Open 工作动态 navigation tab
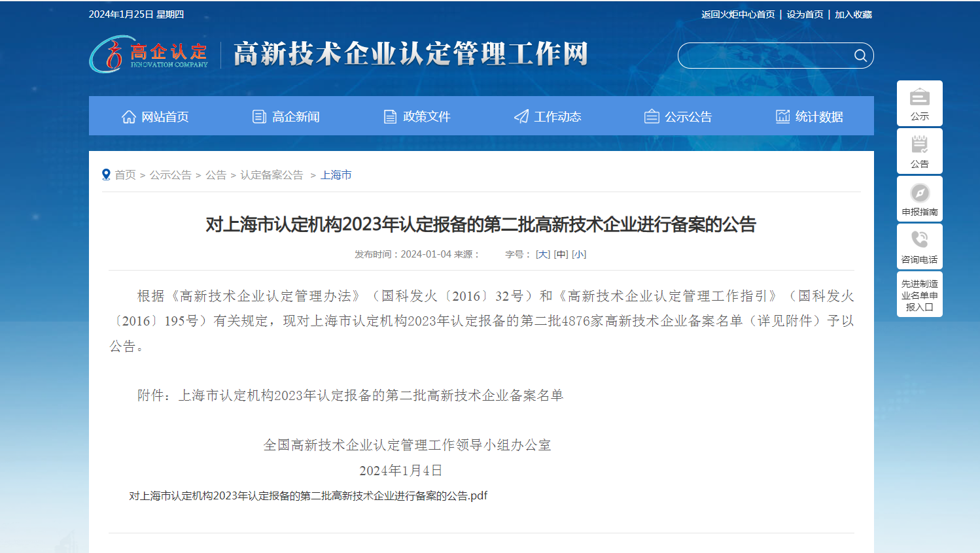The height and width of the screenshot is (553, 980). click(548, 116)
